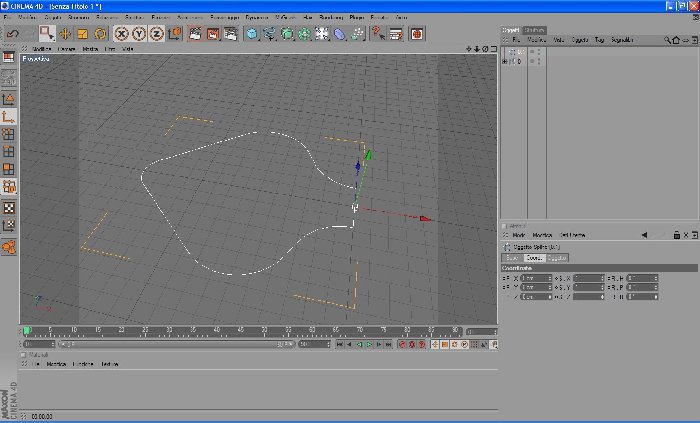Screen dimensions: 700x423
Task: Click the green timeline current-frame marker
Action: click(26, 331)
